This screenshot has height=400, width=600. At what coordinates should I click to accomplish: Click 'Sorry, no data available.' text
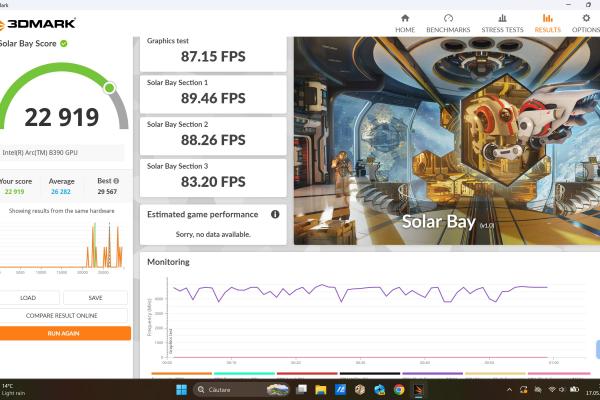213,234
